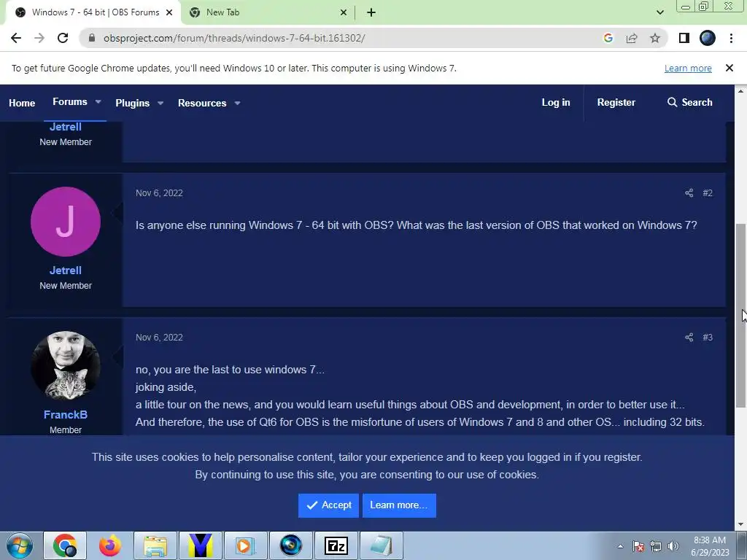
Task: Share this page via share icon
Action: point(632,38)
